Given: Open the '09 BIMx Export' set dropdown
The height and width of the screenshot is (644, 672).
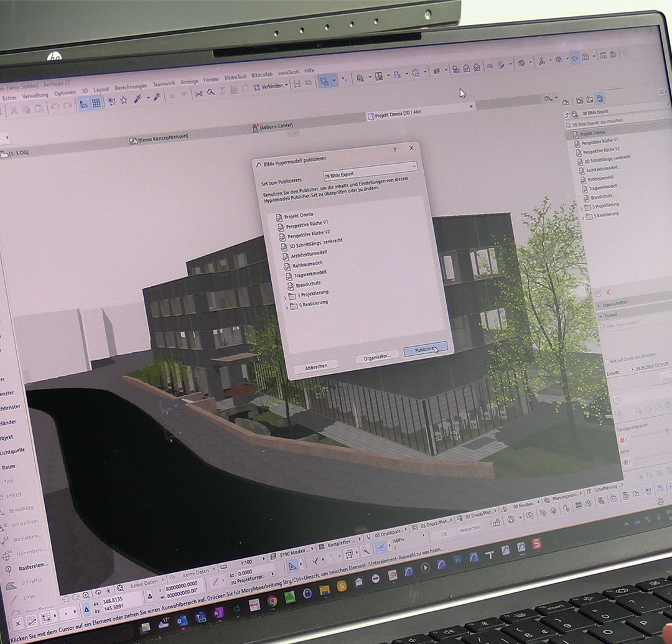Looking at the screenshot, I should 370,170.
